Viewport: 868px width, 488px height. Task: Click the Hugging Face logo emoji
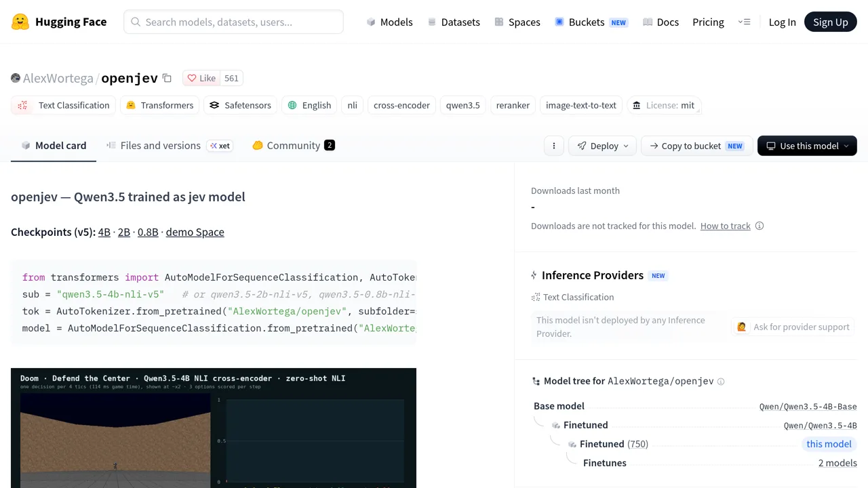pyautogui.click(x=20, y=22)
